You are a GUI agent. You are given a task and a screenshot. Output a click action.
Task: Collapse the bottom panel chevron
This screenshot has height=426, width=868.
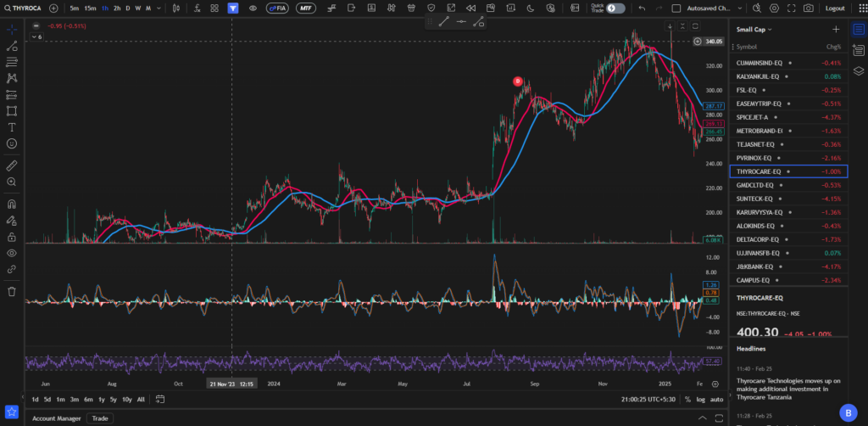pyautogui.click(x=702, y=418)
